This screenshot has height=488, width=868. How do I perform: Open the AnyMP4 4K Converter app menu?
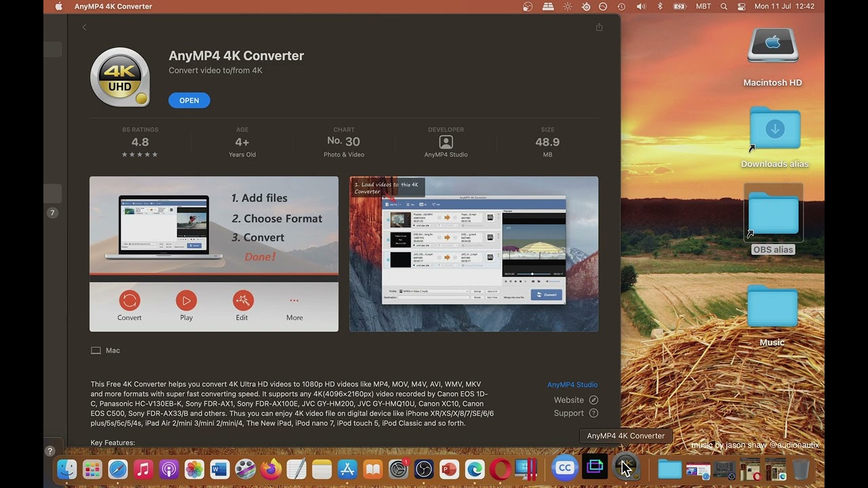(113, 6)
